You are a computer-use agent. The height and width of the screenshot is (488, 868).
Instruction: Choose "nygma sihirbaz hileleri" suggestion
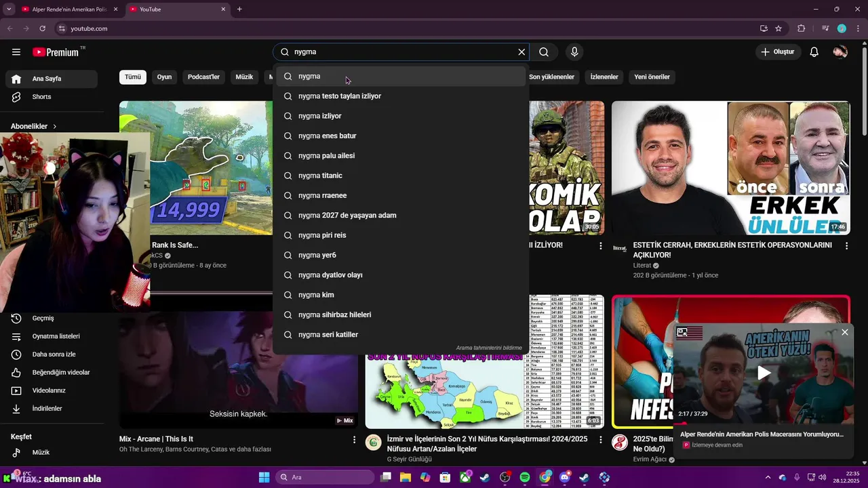point(400,314)
